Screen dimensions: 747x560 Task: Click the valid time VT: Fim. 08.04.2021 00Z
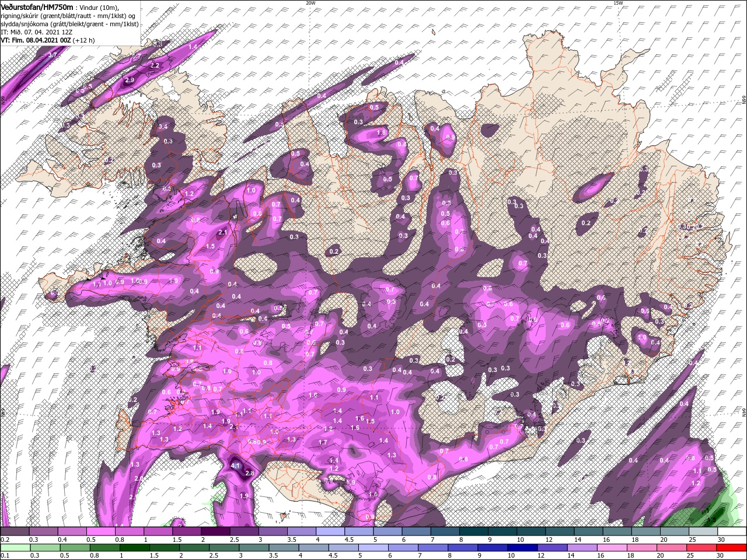36,40
